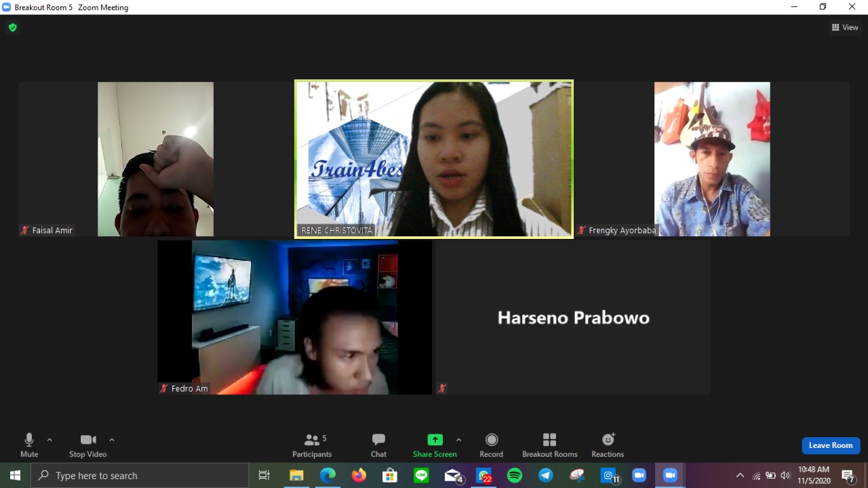The height and width of the screenshot is (488, 868).
Task: Leave the breakout room
Action: pos(831,445)
